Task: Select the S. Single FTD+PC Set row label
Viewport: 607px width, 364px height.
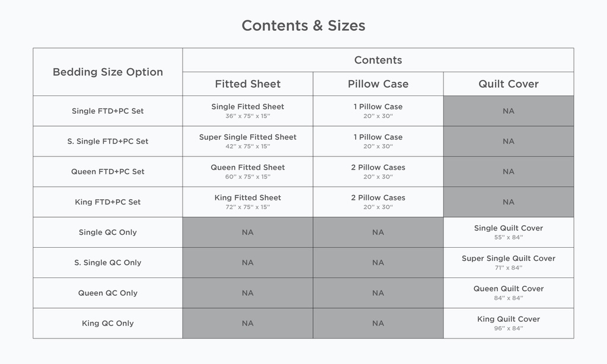Action: click(x=108, y=141)
